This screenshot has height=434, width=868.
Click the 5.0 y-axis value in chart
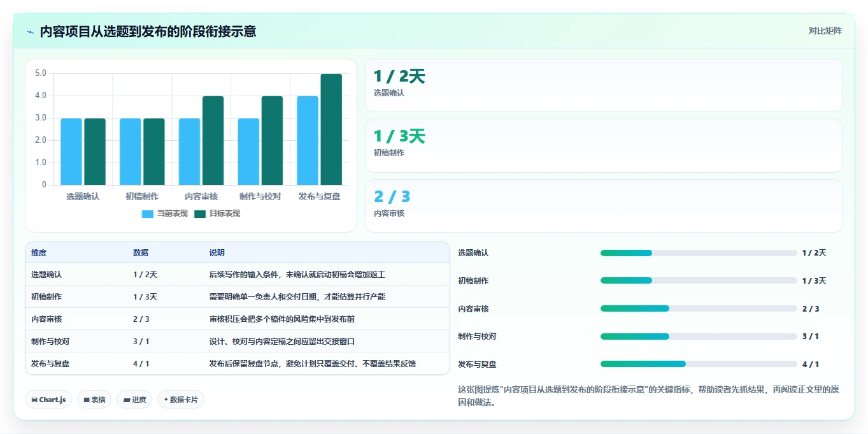[x=41, y=73]
